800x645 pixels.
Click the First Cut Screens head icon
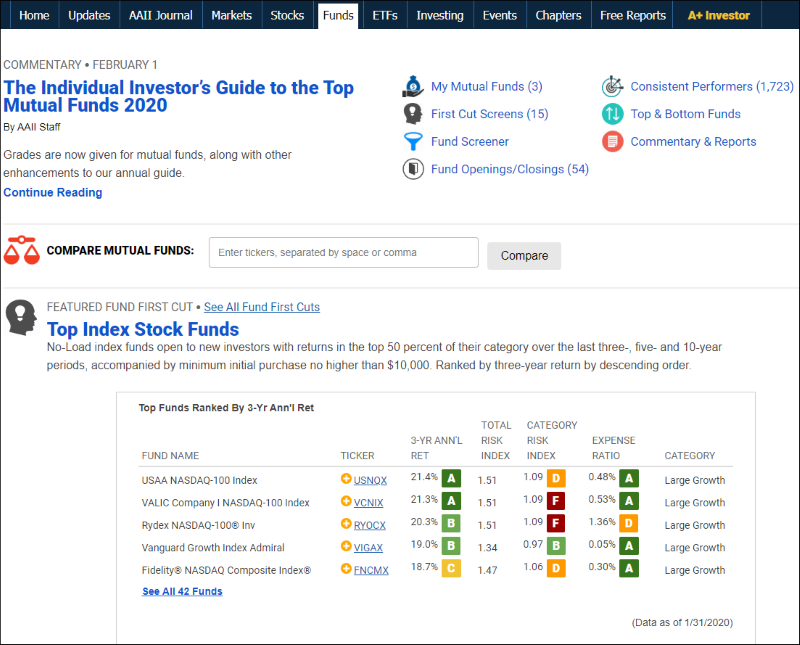tap(413, 114)
